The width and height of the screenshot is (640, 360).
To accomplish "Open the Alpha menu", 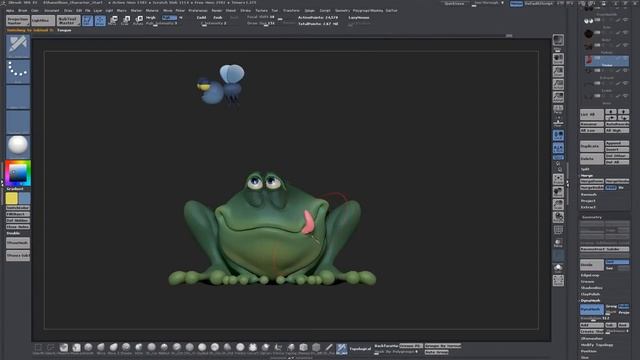I will 10,11.
